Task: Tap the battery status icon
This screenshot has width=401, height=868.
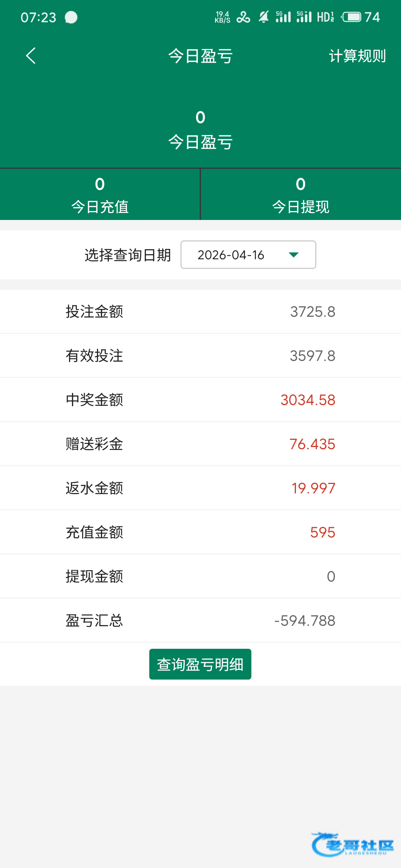Action: point(351,17)
